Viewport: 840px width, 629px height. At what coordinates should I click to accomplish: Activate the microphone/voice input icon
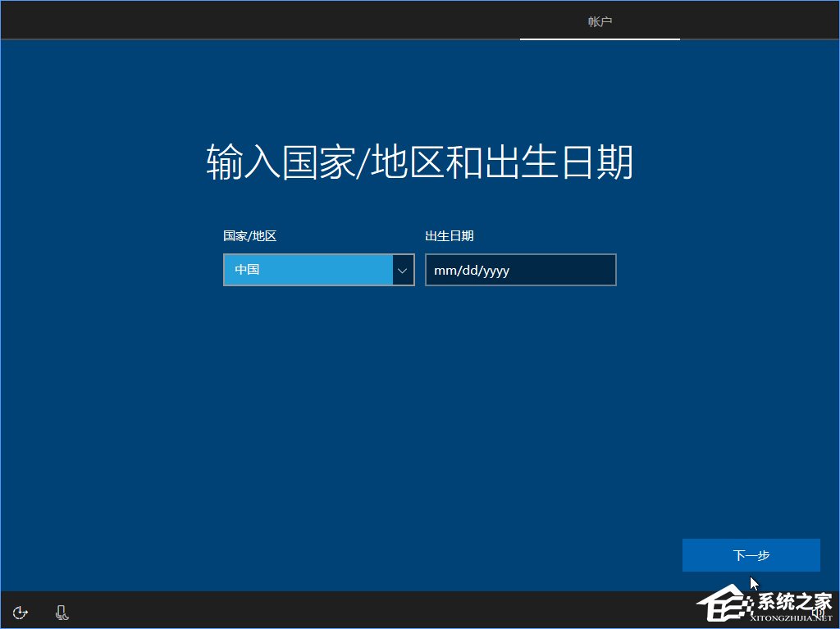61,612
